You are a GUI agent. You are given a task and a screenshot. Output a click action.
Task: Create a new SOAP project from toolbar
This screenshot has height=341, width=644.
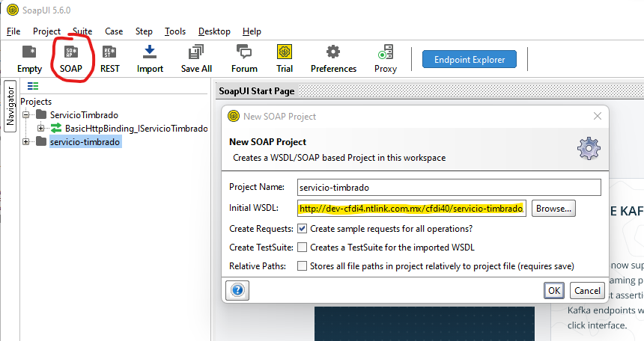[71, 60]
